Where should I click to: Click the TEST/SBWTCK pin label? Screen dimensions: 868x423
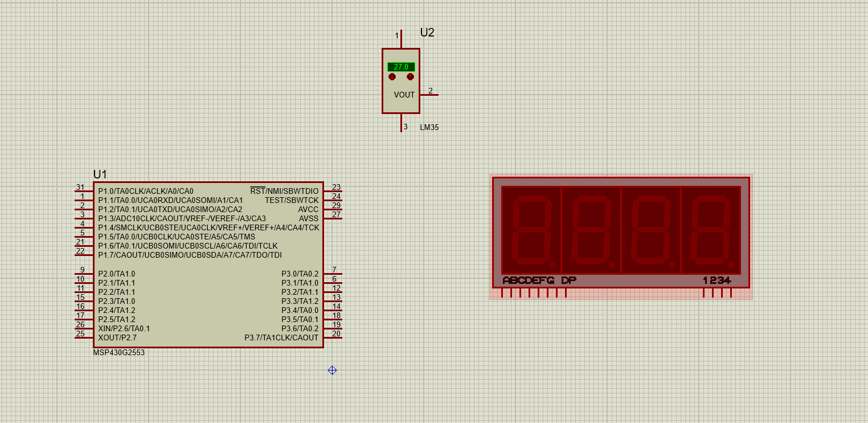tap(292, 200)
